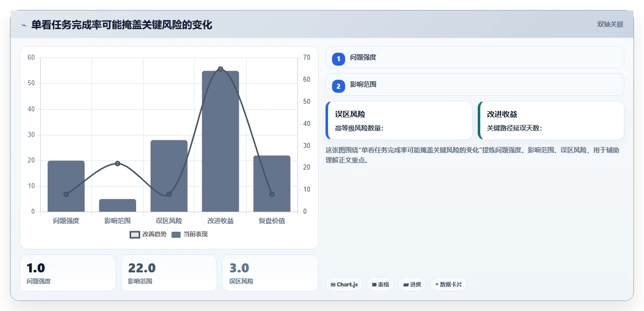Image resolution: width=644 pixels, height=311 pixels.
Task: Click the line peak point at 改进收益
Action: click(221, 69)
